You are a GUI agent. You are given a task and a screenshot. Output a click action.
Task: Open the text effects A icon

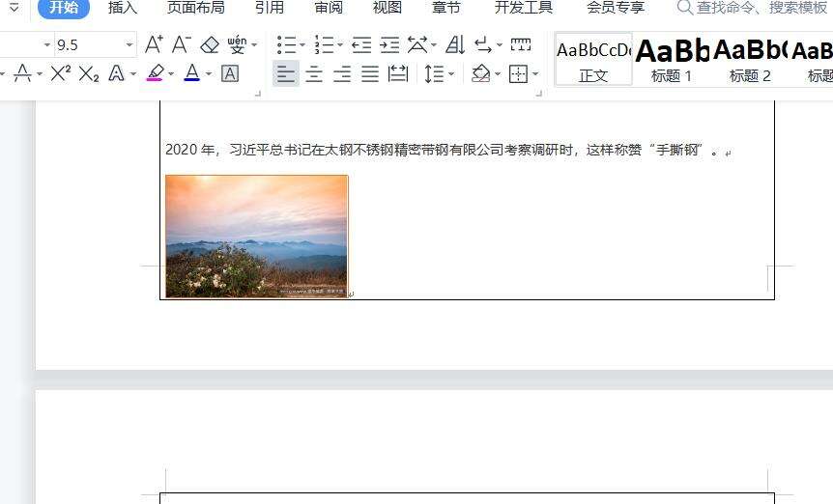click(x=116, y=73)
